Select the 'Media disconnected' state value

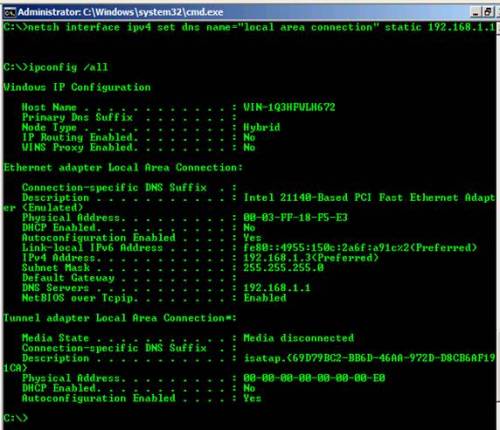coord(299,338)
